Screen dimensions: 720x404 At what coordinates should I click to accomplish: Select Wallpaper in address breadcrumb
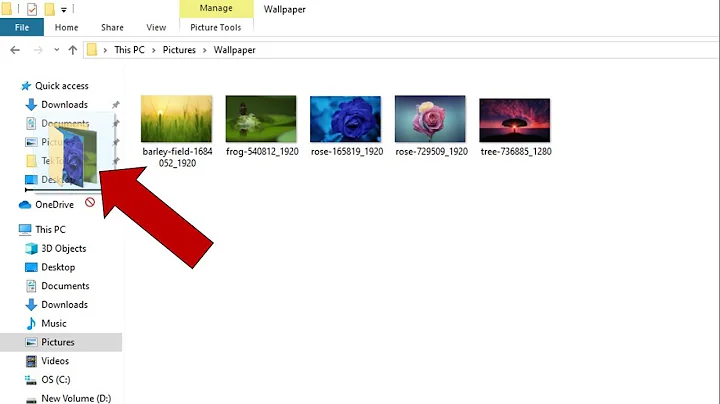click(x=234, y=50)
